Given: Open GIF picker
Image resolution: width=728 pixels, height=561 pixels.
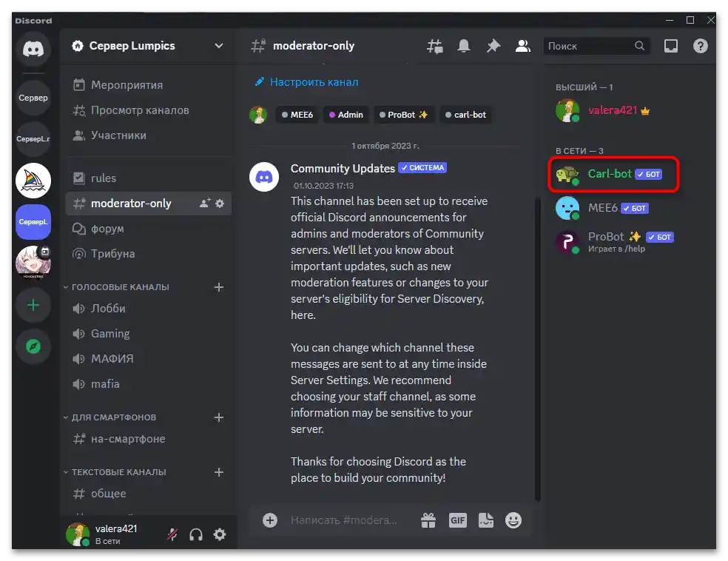Looking at the screenshot, I should point(457,520).
